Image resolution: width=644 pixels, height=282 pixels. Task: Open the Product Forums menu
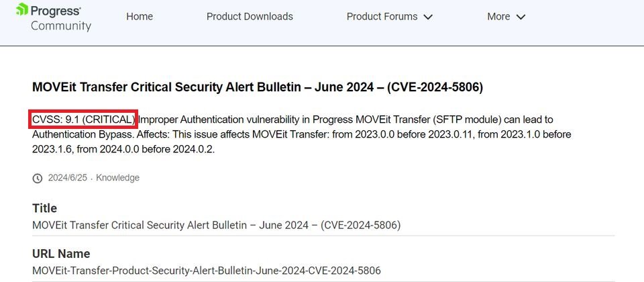[382, 16]
